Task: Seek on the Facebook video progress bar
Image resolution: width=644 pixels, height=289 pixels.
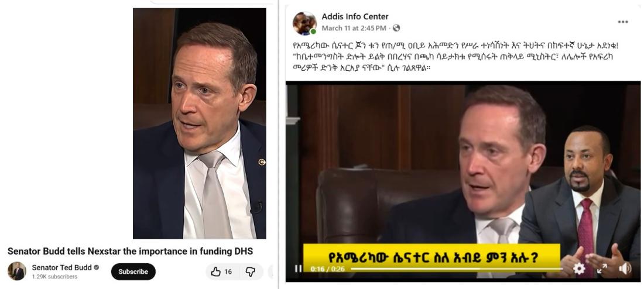Action: [x=456, y=269]
